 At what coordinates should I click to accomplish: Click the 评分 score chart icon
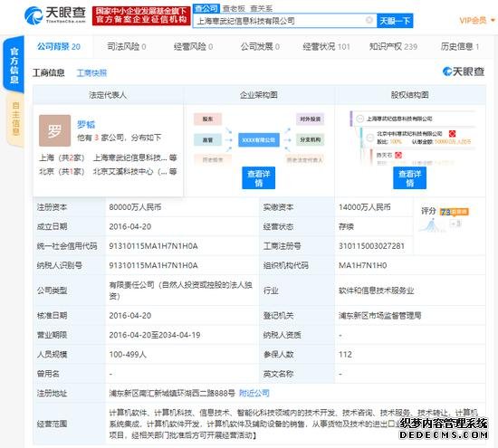[431, 225]
